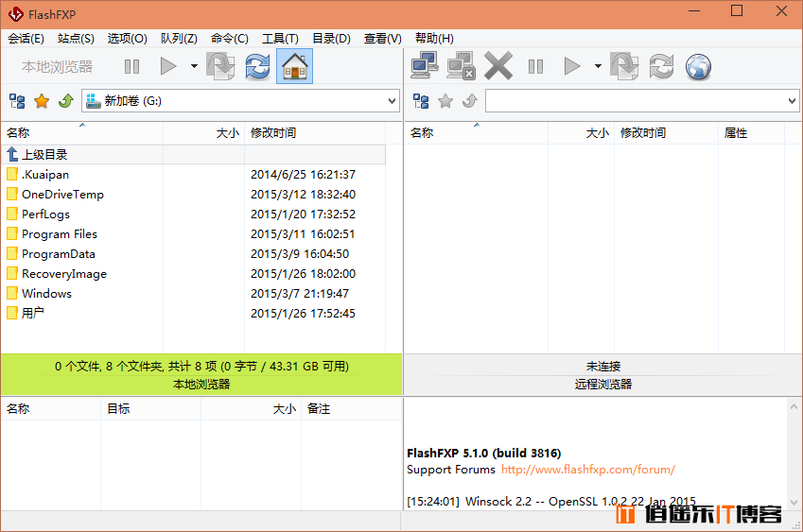Click the remote up-folder arrow icon
Viewport: 803px width, 532px height.
(470, 101)
